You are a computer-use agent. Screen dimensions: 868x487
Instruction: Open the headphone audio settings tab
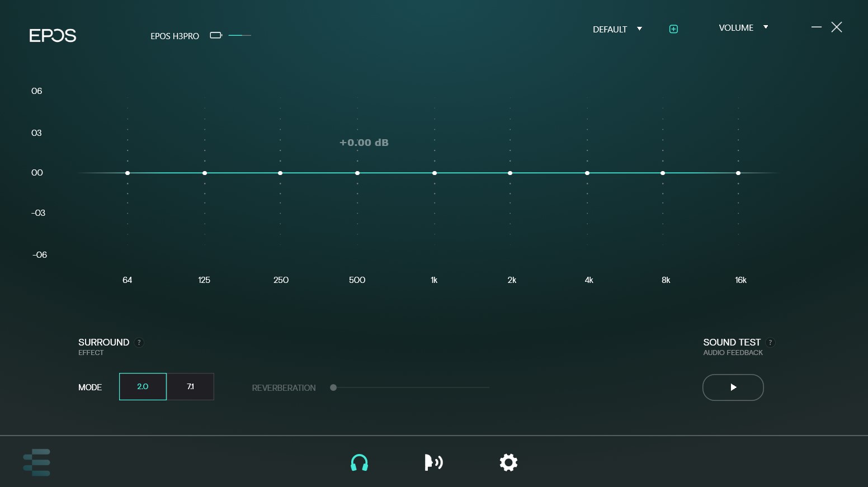coord(359,463)
